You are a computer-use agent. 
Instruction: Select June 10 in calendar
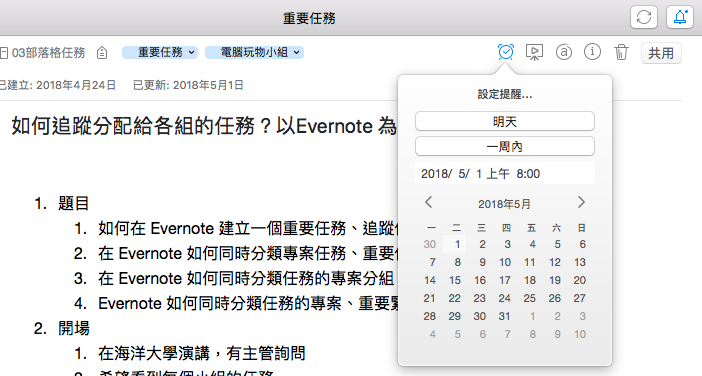click(580, 334)
